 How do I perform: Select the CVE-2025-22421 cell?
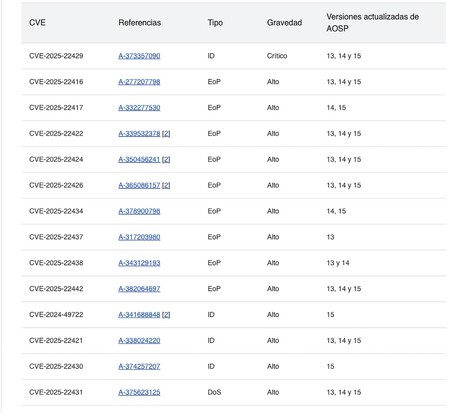tap(56, 341)
